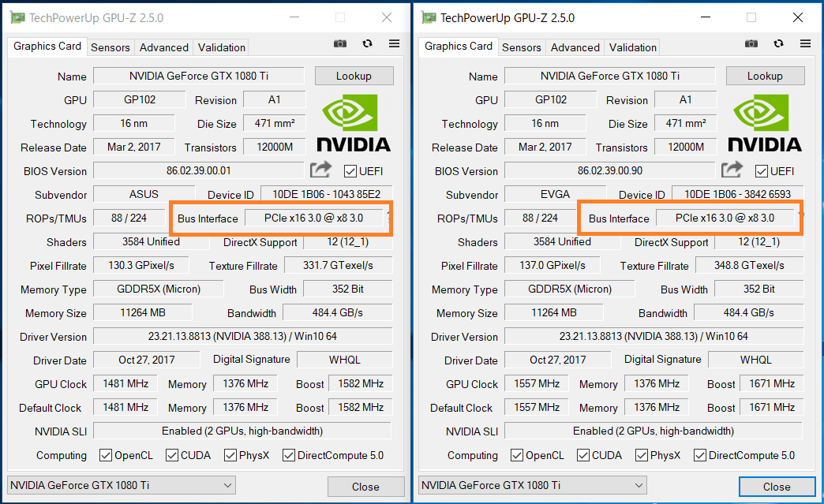Open hamburger menu in left GPU-Z window
The width and height of the screenshot is (824, 504).
click(x=394, y=43)
